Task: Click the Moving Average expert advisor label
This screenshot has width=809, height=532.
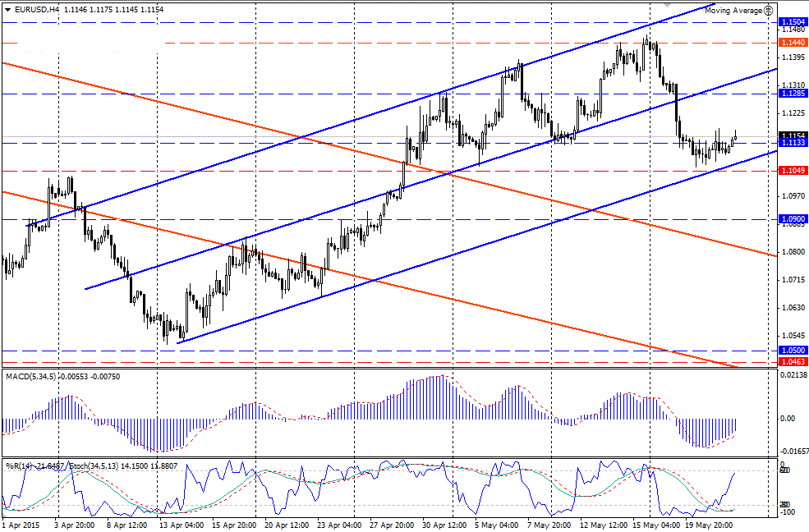Action: pyautogui.click(x=733, y=11)
